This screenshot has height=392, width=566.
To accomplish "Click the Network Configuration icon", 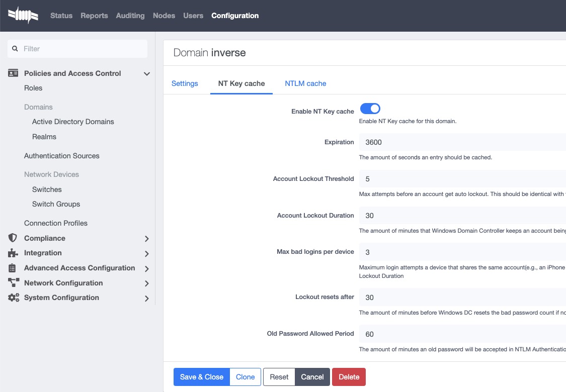I will tap(13, 283).
